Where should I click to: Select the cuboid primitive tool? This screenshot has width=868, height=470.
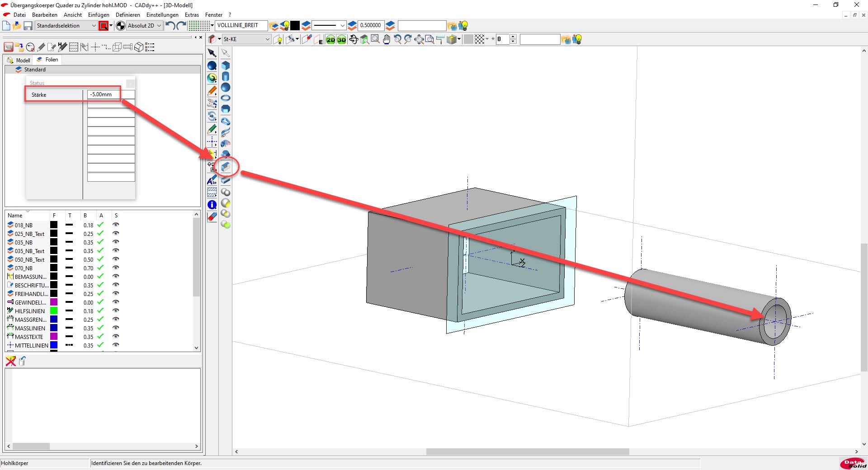click(226, 66)
